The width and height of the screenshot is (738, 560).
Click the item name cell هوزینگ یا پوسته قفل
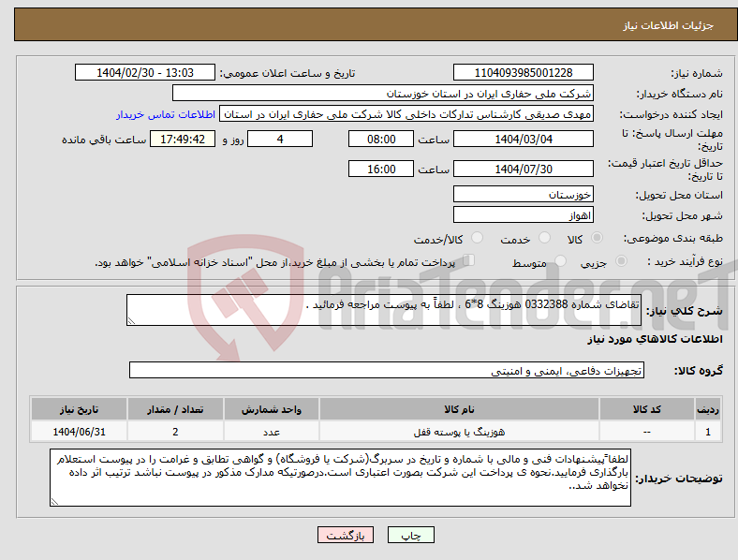point(459,432)
